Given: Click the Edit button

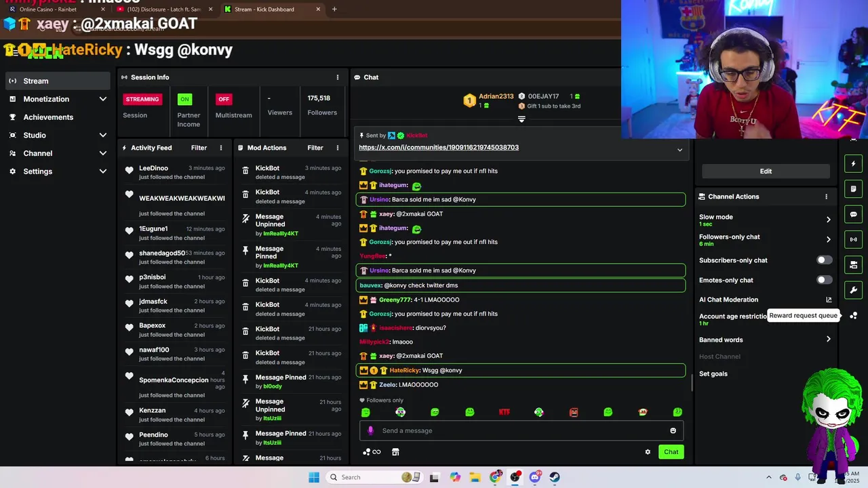Looking at the screenshot, I should click(766, 171).
